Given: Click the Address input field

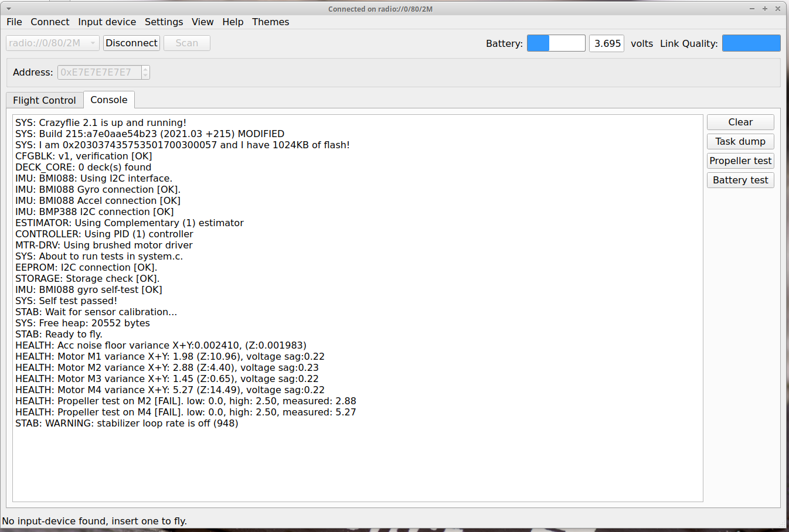Looking at the screenshot, I should pyautogui.click(x=98, y=73).
